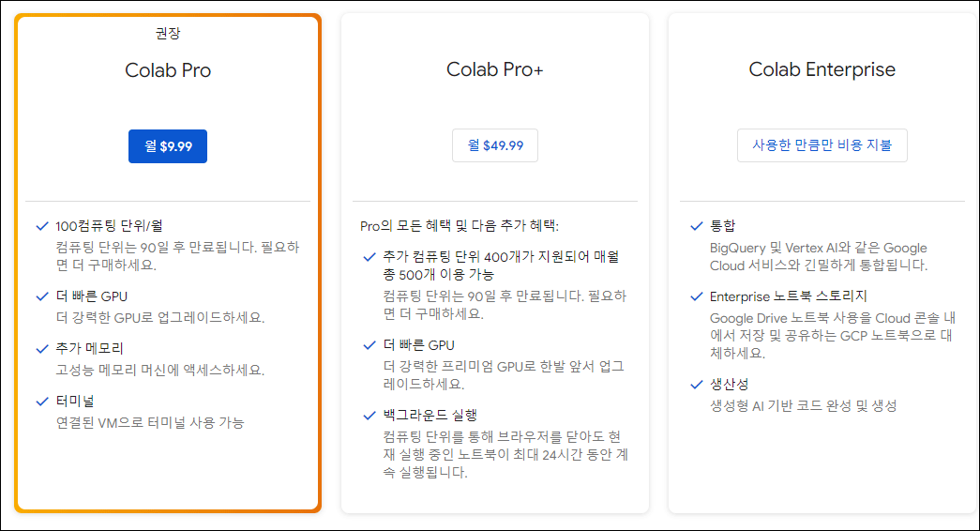Image resolution: width=980 pixels, height=531 pixels.
Task: Click the checkmark beside 추가 메모리
Action: (x=42, y=349)
